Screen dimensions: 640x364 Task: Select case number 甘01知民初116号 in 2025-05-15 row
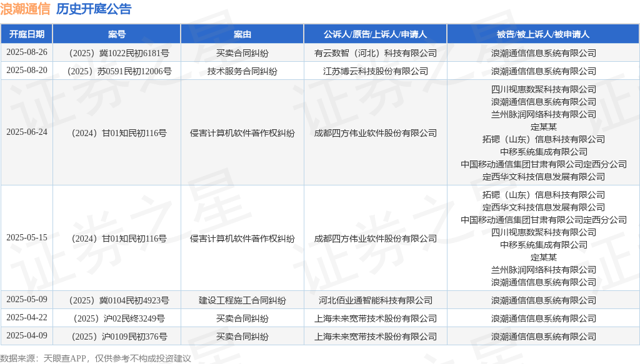point(117,239)
